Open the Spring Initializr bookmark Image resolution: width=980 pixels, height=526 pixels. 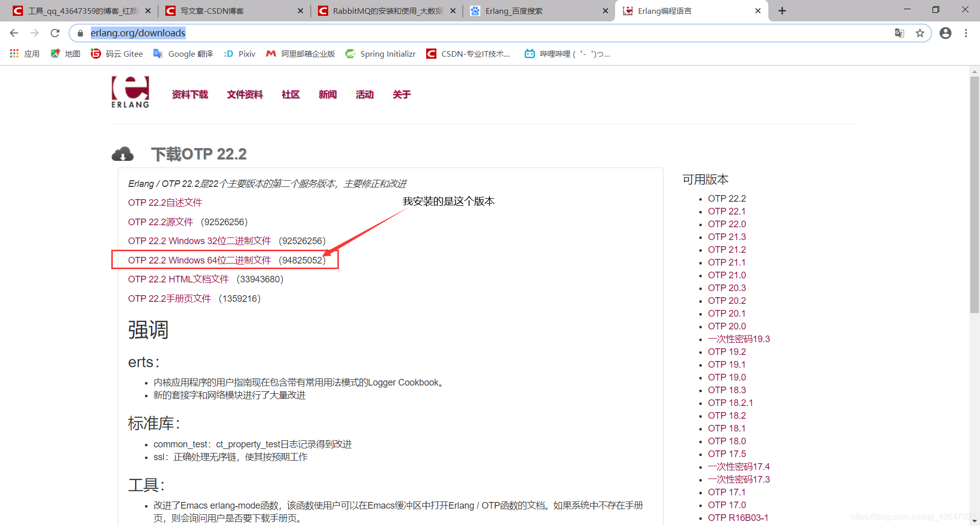point(380,54)
